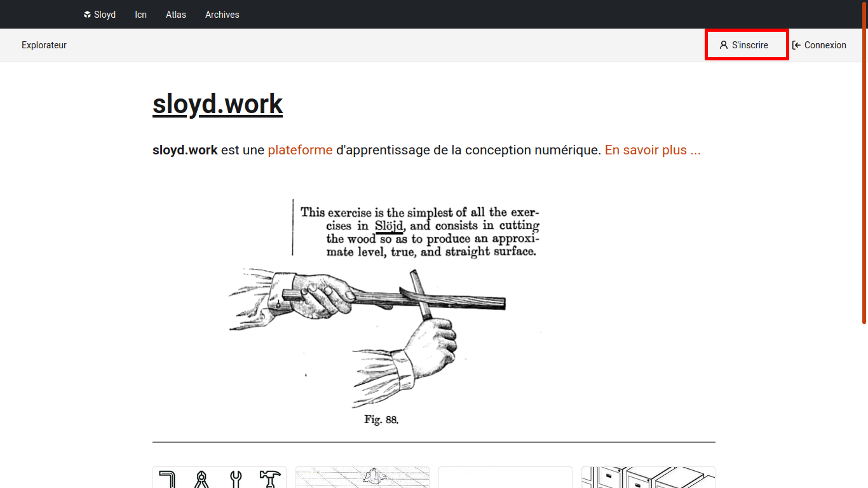Open the Atlas menu item
The height and width of the screenshot is (488, 868).
(x=176, y=15)
